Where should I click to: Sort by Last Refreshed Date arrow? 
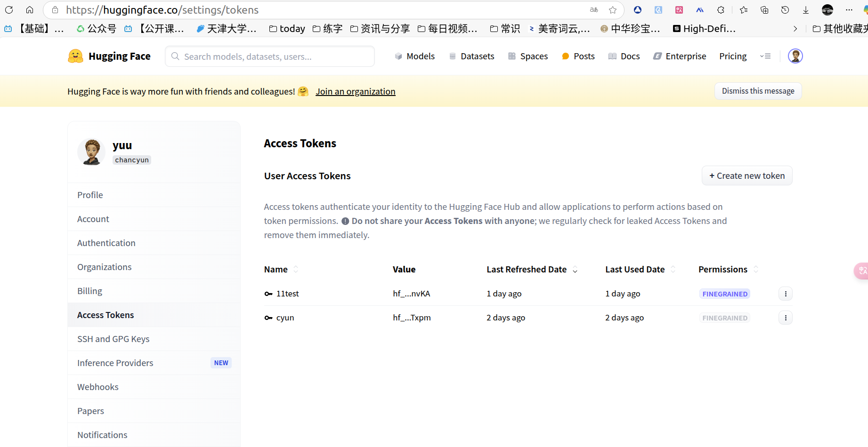tap(575, 269)
